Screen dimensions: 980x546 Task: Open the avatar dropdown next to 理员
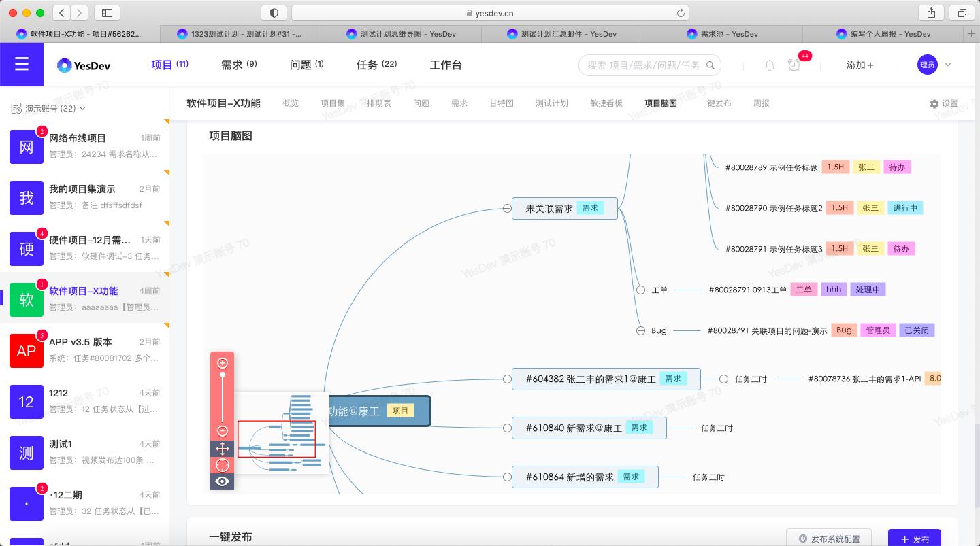(x=947, y=65)
